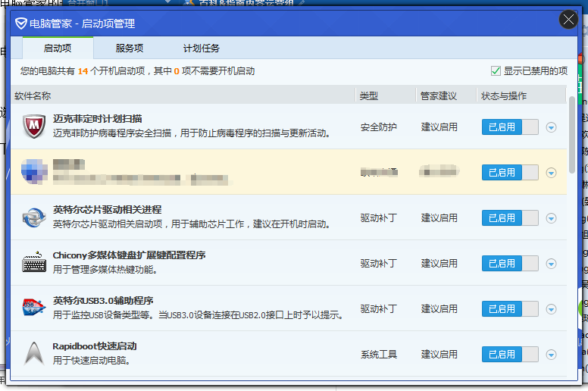This screenshot has width=588, height=391.
Task: Click the Rapidboot rocket icon
Action: (34, 354)
